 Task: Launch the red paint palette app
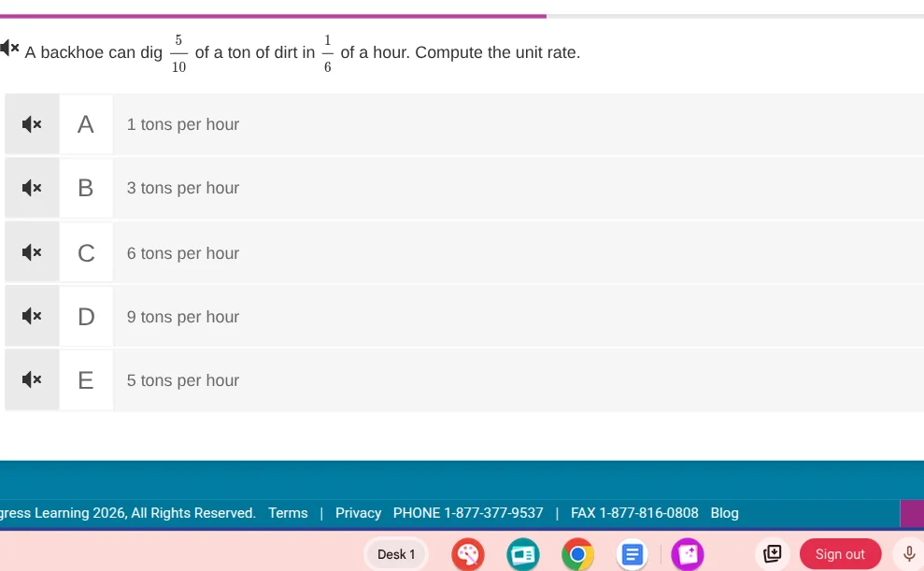coord(468,554)
